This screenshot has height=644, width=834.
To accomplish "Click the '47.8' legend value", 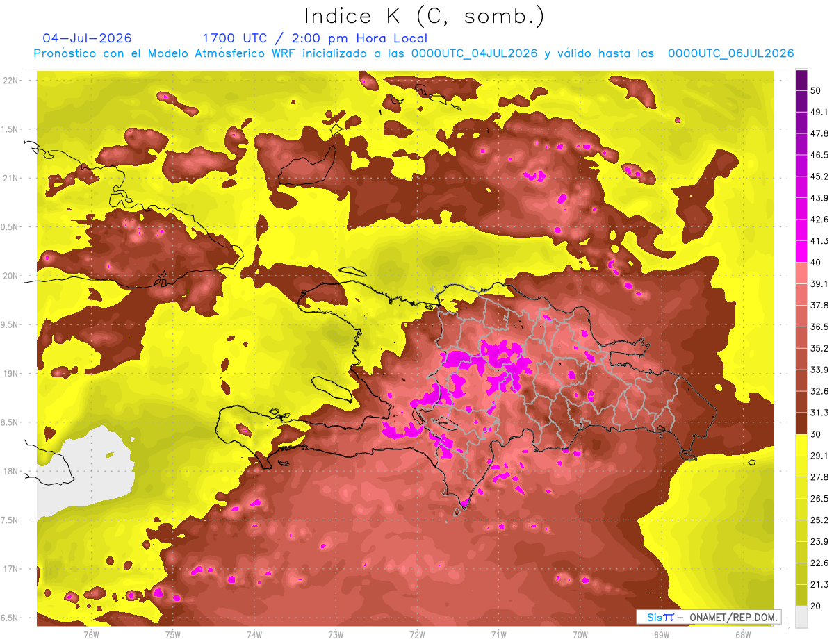I will tap(819, 133).
